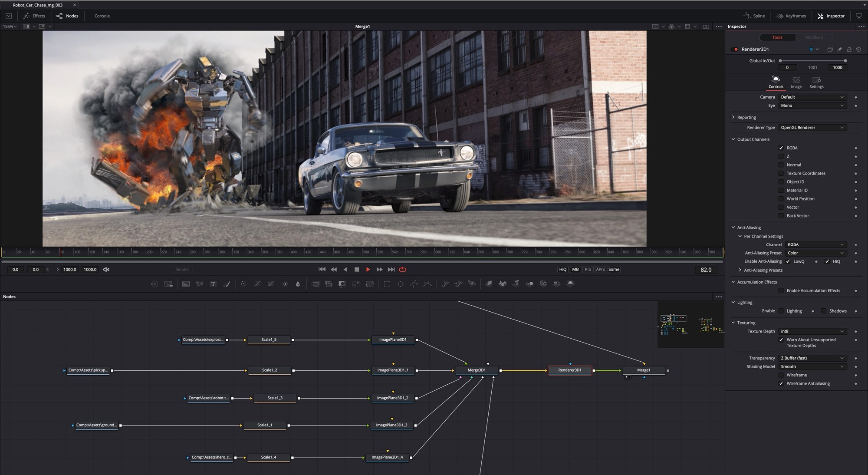Screen dimensions: 868x475
Task: Uncheck Wireframe Antialiasing
Action: coord(781,383)
